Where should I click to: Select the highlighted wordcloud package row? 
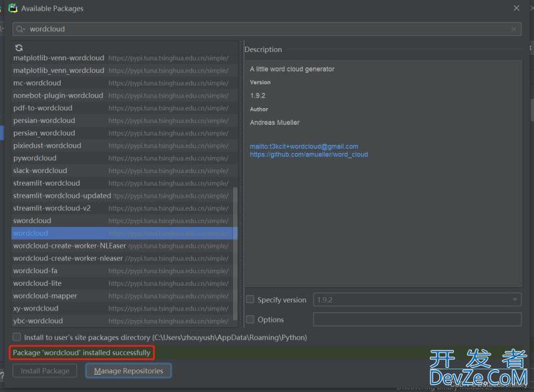[124, 233]
